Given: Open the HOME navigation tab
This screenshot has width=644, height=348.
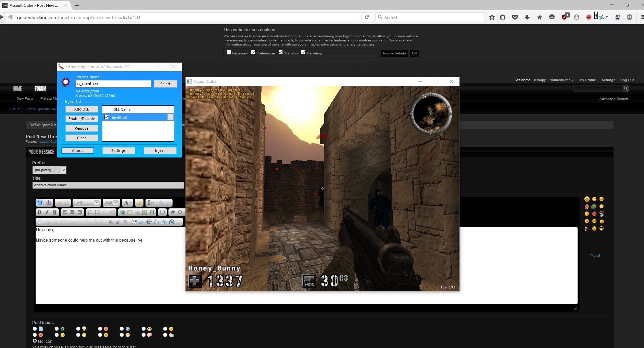Looking at the screenshot, I should (17, 89).
